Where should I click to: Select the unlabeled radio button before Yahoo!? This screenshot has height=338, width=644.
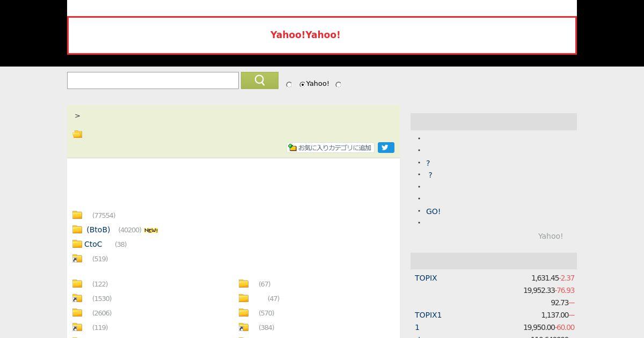289,84
